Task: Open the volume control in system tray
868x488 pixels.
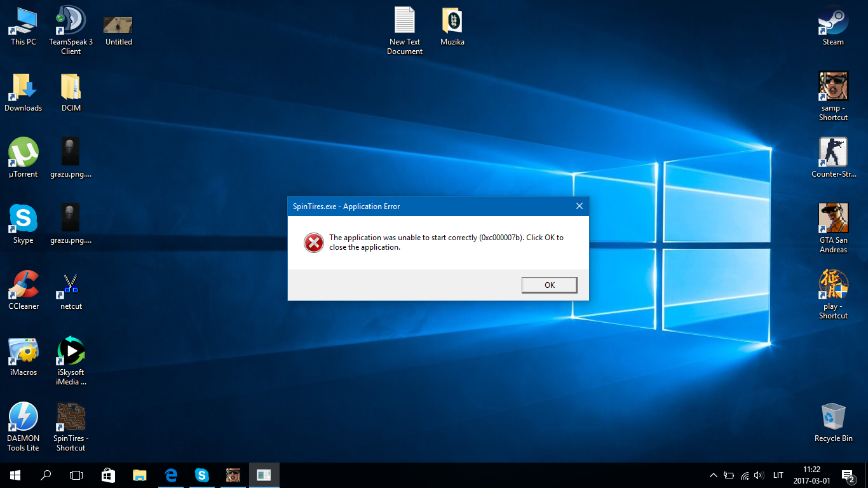Action: pyautogui.click(x=758, y=475)
